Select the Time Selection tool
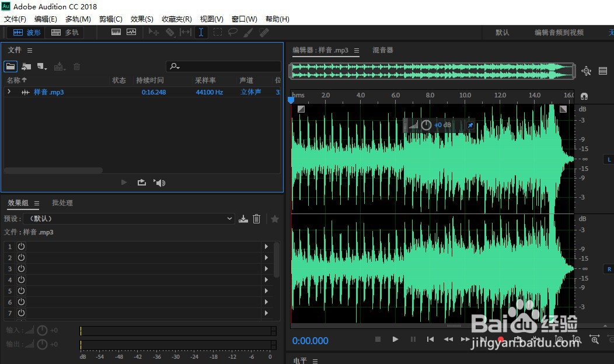Image resolution: width=614 pixels, height=364 pixels. (201, 32)
